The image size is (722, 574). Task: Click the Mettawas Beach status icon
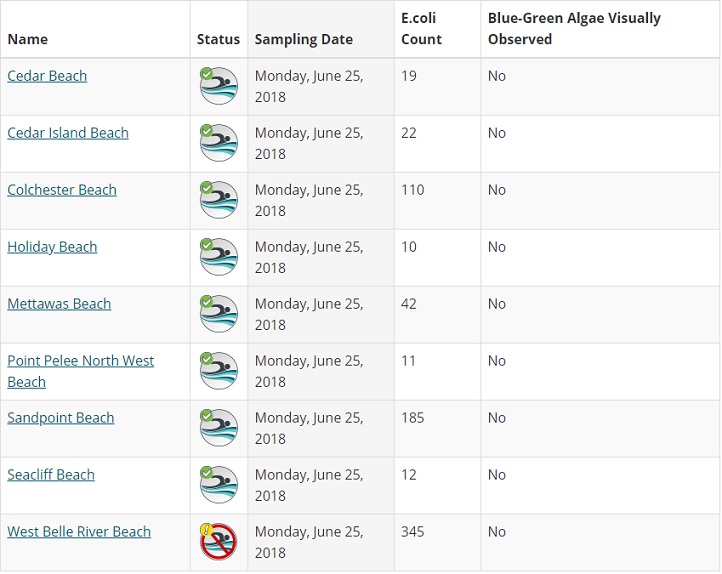pyautogui.click(x=218, y=314)
